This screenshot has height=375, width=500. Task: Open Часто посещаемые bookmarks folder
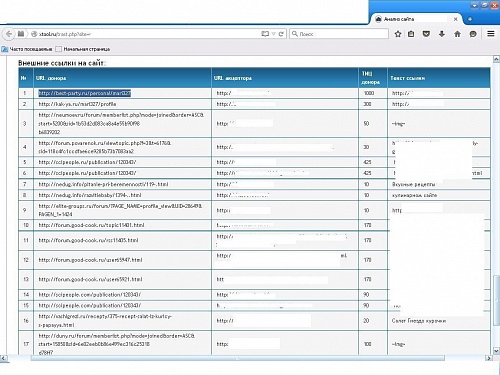27,49
